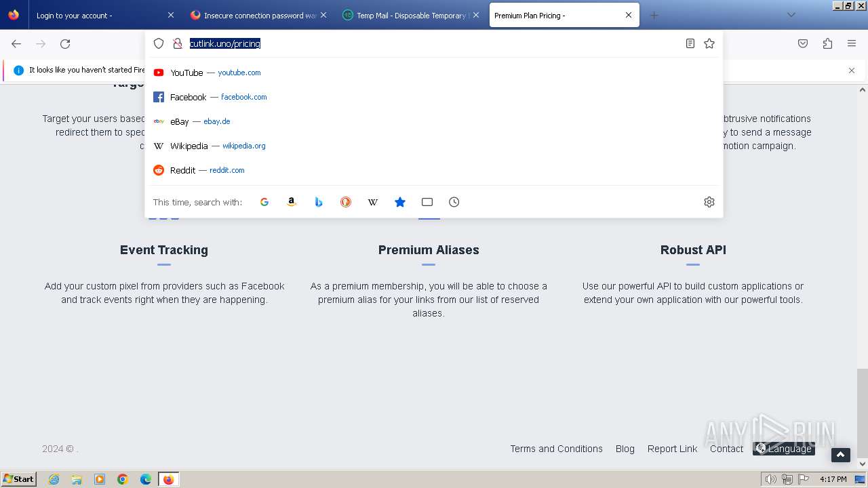Reload the current page

(x=65, y=43)
